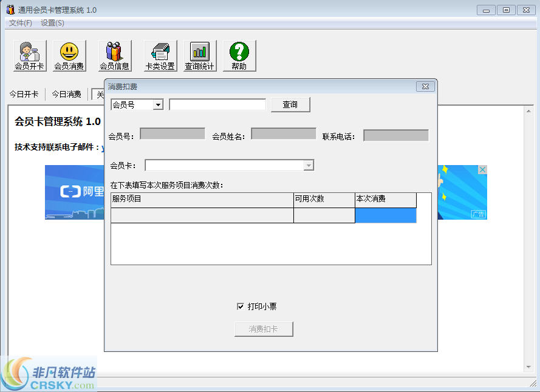This screenshot has width=540, height=392.
Task: Switch to the 今日消费 tab
Action: pyautogui.click(x=66, y=94)
